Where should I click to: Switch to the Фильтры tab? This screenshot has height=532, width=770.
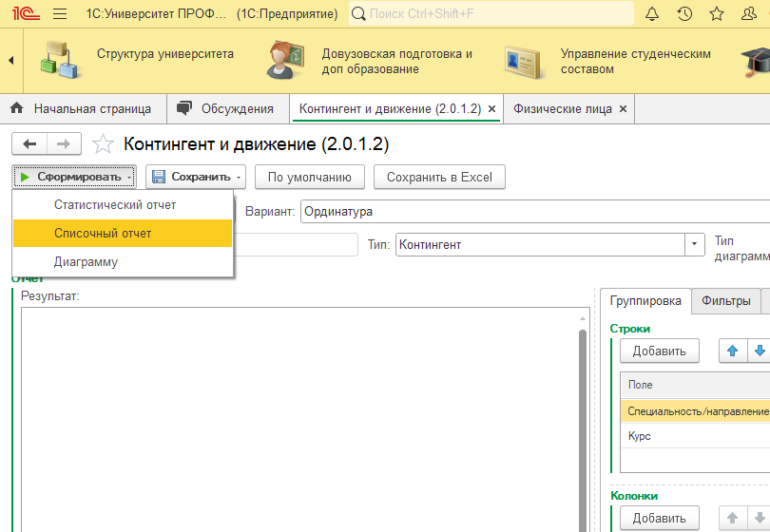(726, 301)
